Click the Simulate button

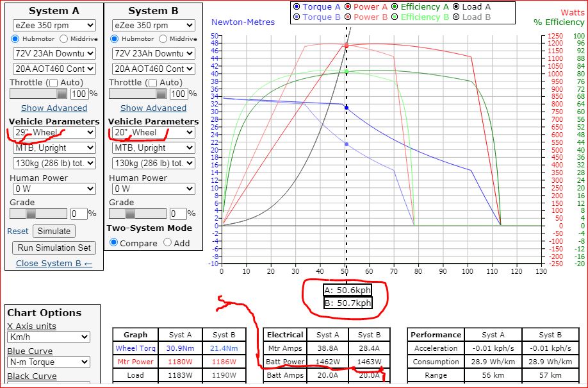[x=54, y=231]
